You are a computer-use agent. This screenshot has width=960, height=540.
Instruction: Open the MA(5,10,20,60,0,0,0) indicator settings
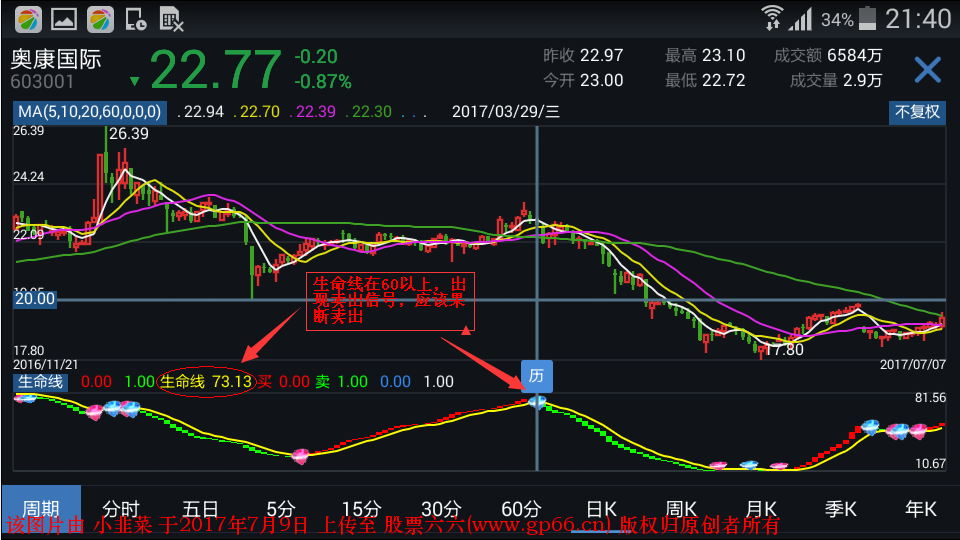click(89, 112)
